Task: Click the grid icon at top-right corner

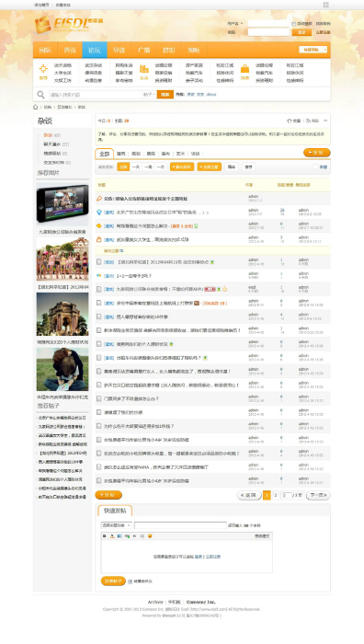Action: [x=325, y=5]
